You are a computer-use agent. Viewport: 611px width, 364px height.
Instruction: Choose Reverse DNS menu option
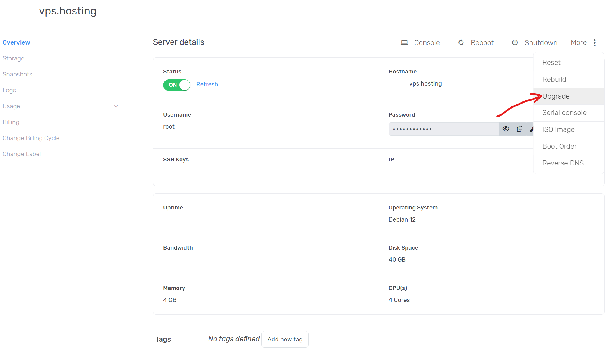(x=563, y=163)
